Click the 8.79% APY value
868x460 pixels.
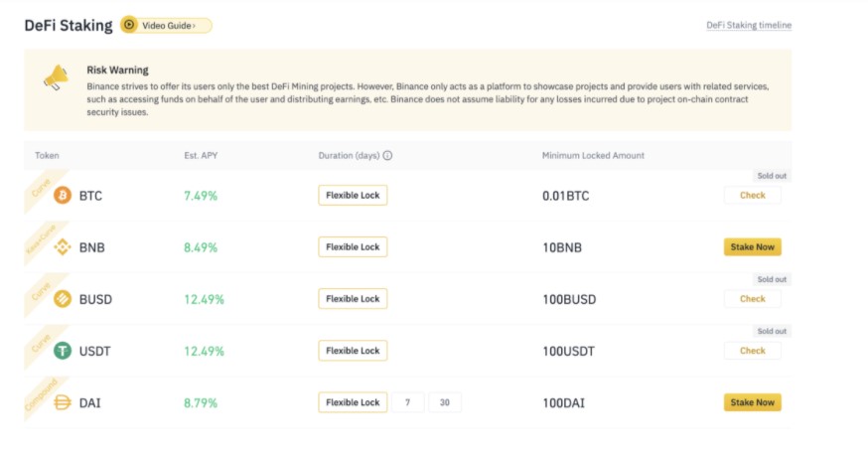click(201, 403)
